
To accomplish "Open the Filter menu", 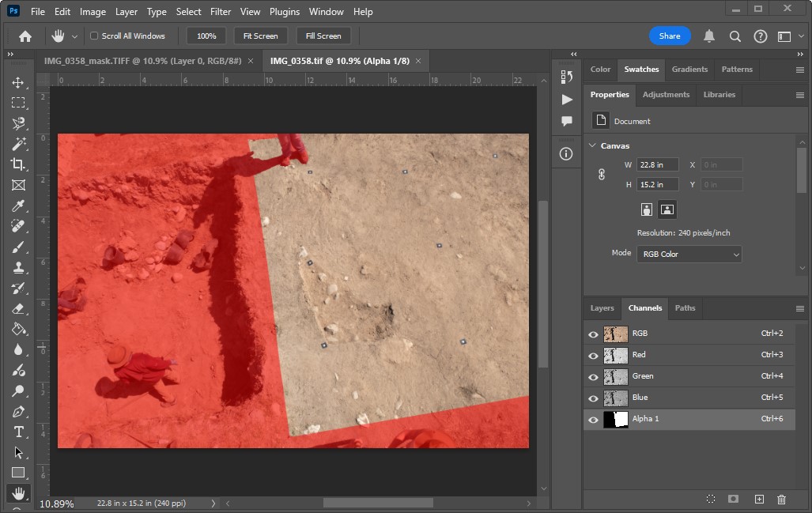I will (221, 12).
